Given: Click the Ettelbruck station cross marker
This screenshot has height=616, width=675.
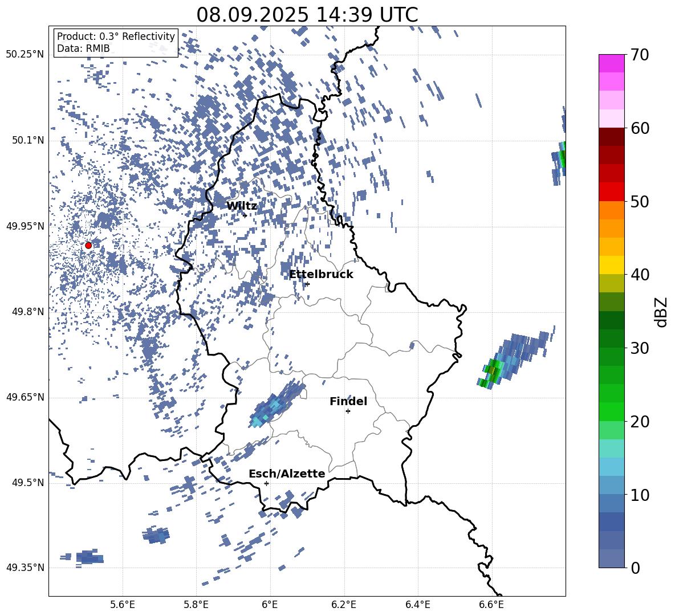Looking at the screenshot, I should tap(307, 284).
